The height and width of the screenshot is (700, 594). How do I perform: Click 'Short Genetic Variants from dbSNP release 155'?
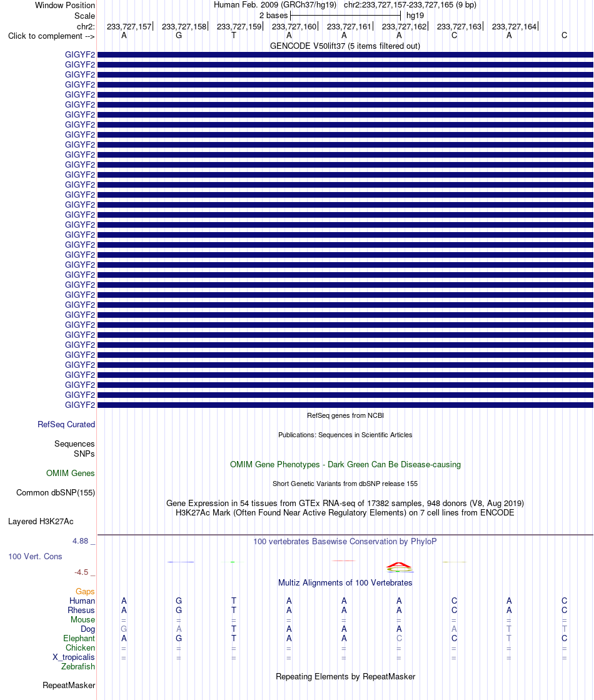coord(345,484)
